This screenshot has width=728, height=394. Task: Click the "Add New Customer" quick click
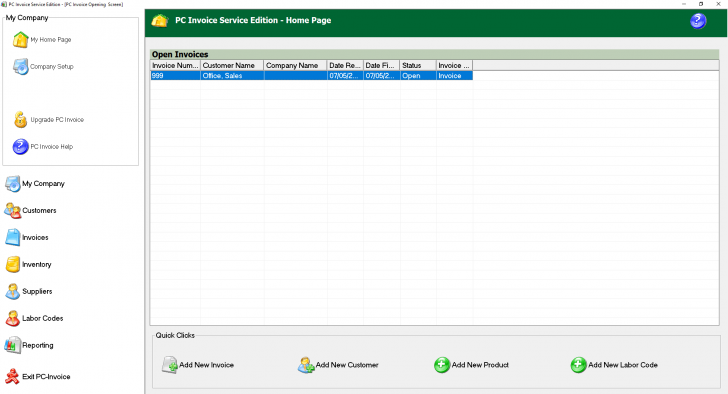click(347, 365)
